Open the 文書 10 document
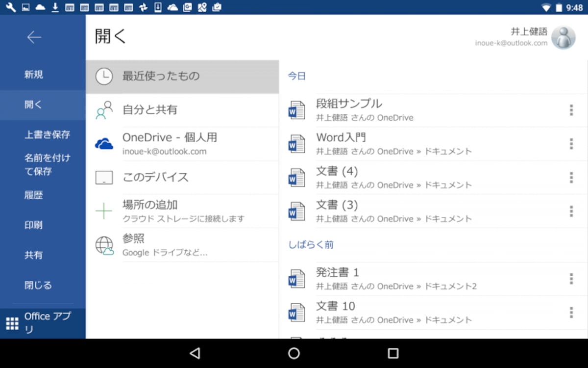The width and height of the screenshot is (588, 368). coord(434,313)
